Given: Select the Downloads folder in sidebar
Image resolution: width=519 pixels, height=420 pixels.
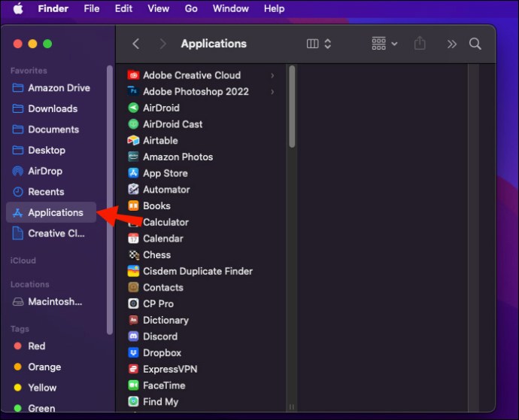Looking at the screenshot, I should 51,108.
